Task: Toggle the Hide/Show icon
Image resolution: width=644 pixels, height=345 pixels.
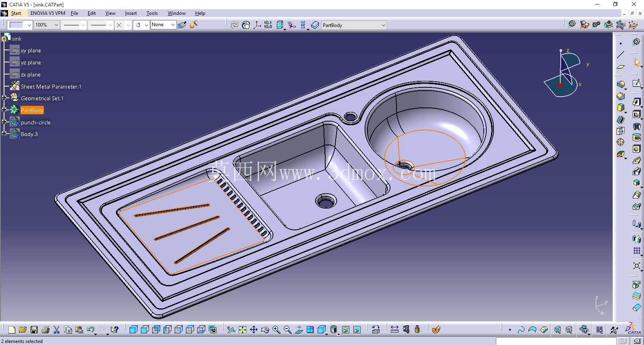Action: pyautogui.click(x=345, y=330)
